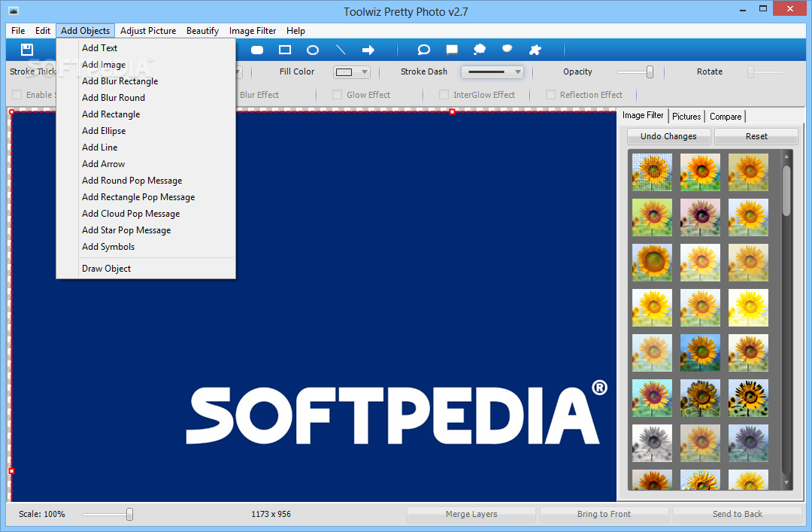Select the rectangle outline shape tool
The height and width of the screenshot is (532, 812).
coord(285,50)
